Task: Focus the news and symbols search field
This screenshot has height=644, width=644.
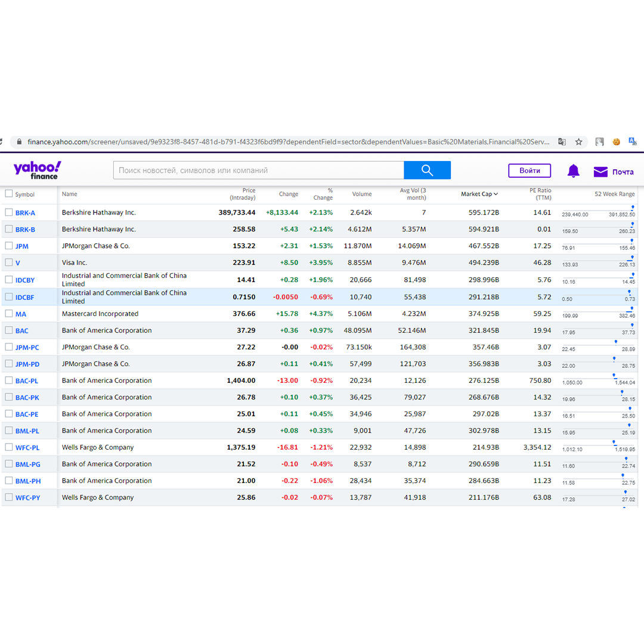Action: 259,170
